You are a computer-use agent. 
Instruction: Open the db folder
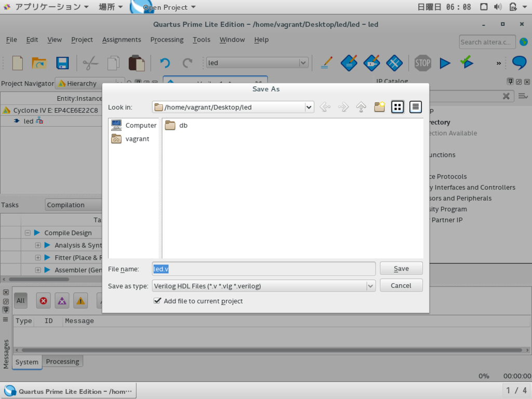[176, 125]
